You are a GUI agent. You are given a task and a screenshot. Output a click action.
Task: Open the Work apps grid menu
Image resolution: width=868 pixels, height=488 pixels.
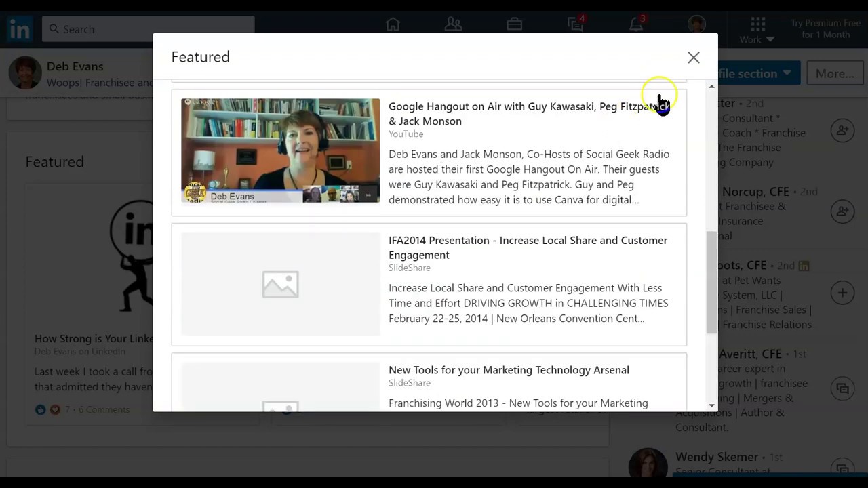point(757,30)
